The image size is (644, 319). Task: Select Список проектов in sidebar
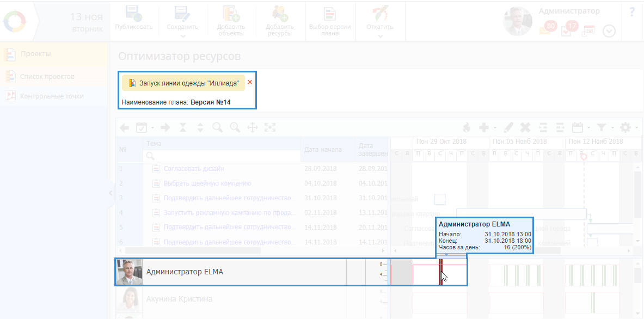(47, 76)
